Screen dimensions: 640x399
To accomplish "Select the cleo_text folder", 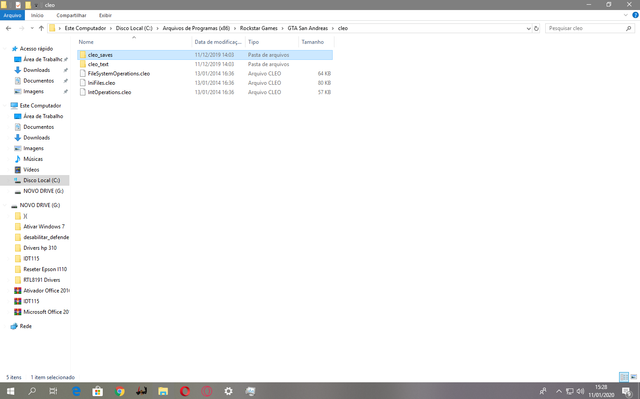I will (x=205, y=64).
